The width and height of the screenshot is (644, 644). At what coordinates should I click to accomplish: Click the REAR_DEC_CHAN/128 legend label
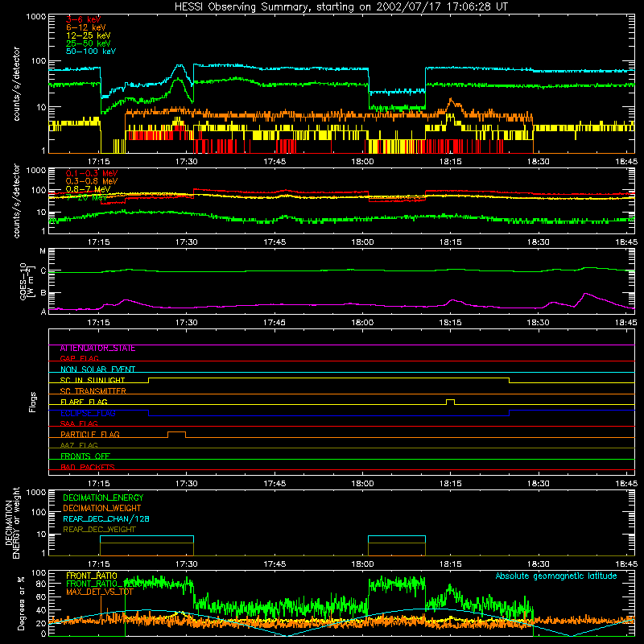click(x=106, y=518)
